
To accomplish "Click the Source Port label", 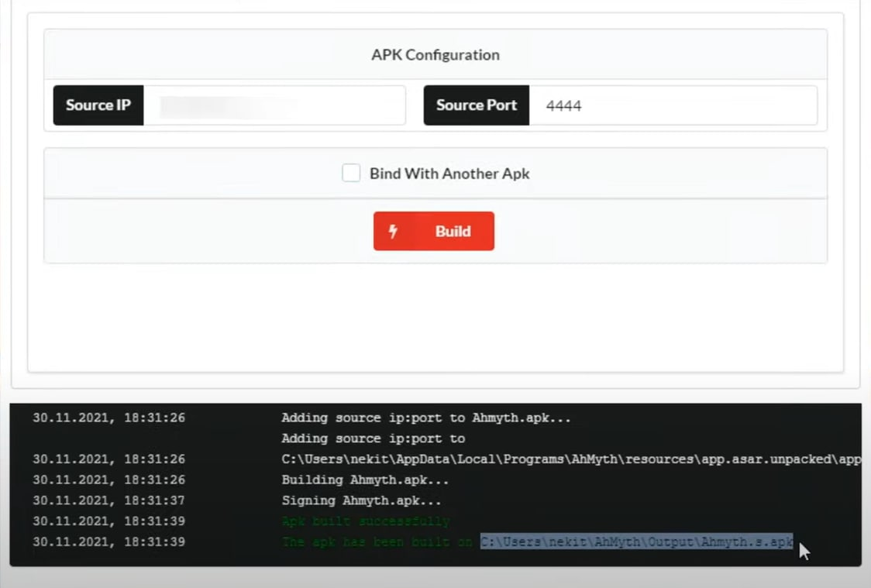I will 477,105.
